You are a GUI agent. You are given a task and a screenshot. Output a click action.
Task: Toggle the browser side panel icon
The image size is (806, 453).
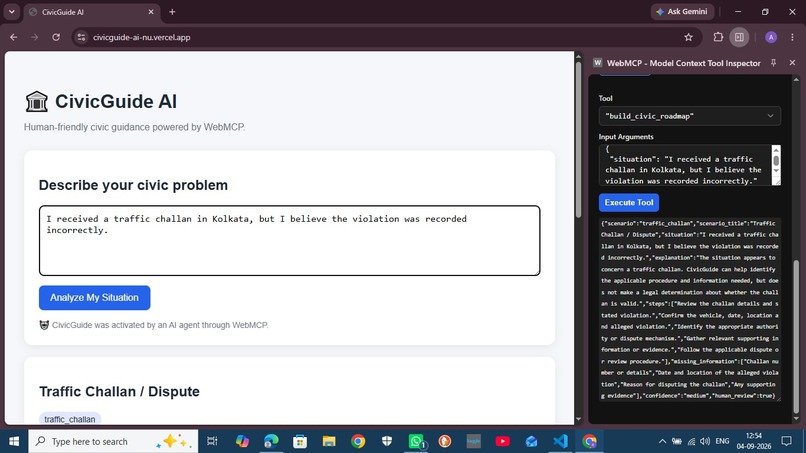[739, 37]
